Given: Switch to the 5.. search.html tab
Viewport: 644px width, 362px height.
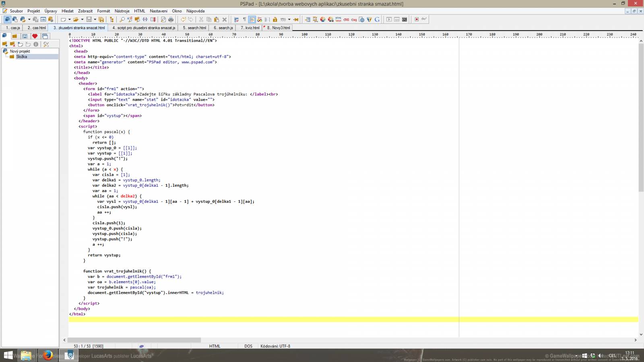Looking at the screenshot, I should coord(194,28).
